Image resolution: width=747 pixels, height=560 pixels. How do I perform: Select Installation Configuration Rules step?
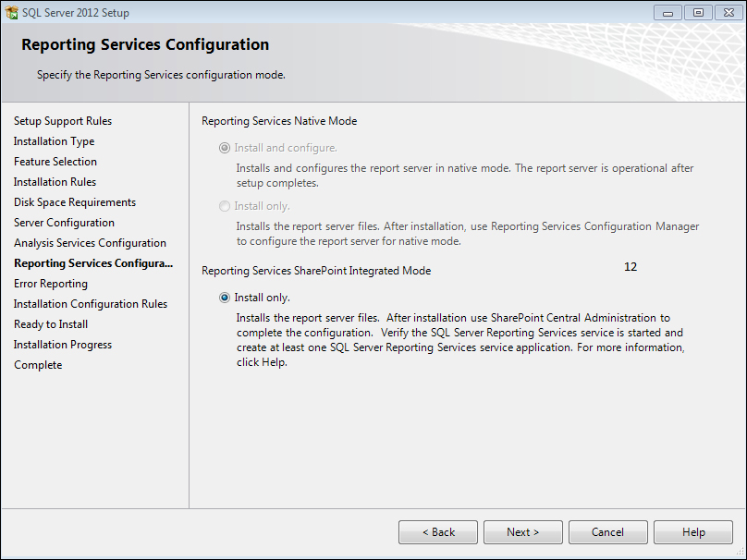(91, 304)
